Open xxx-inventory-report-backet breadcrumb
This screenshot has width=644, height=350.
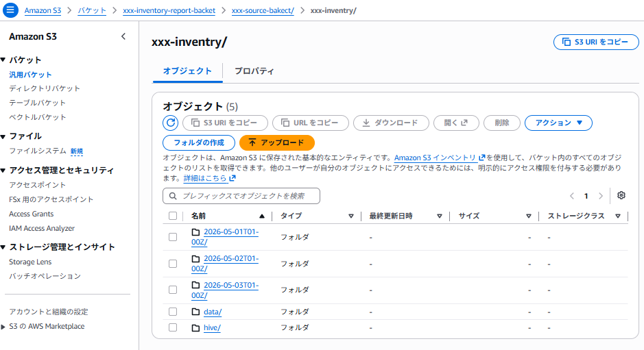pyautogui.click(x=169, y=11)
